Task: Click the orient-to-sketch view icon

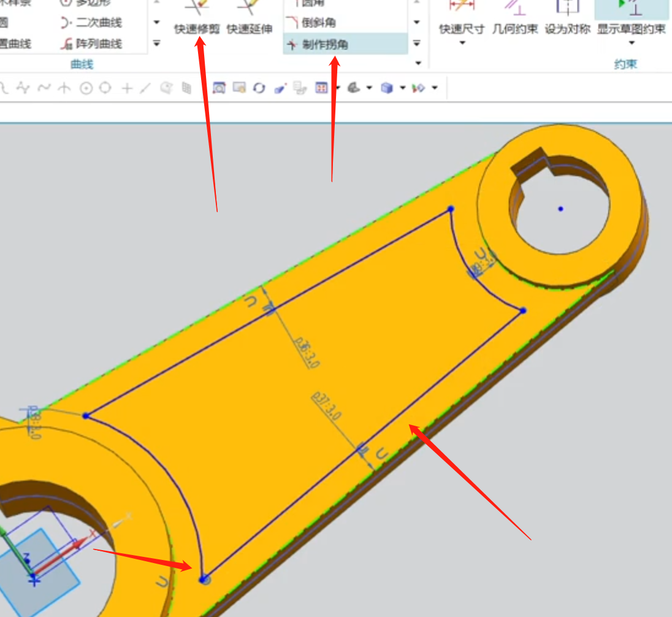Action: 280,88
